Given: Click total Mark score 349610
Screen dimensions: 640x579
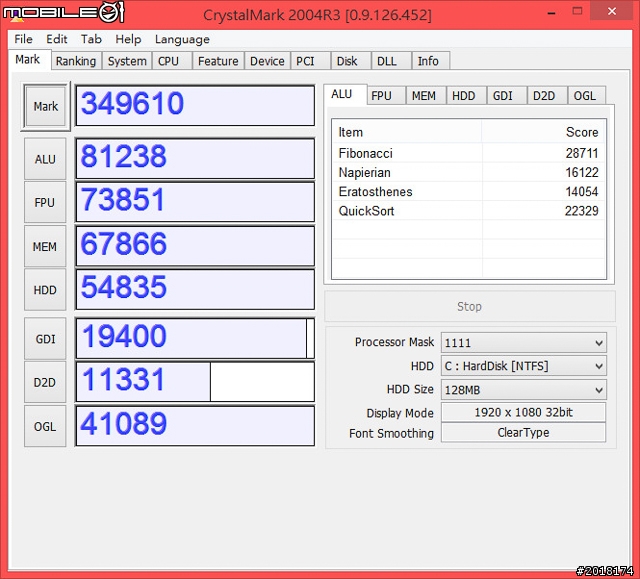Looking at the screenshot, I should tap(195, 105).
